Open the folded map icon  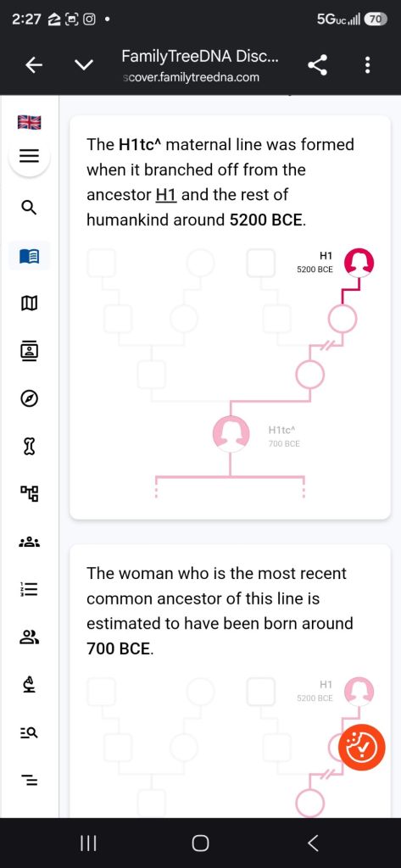pyautogui.click(x=30, y=303)
